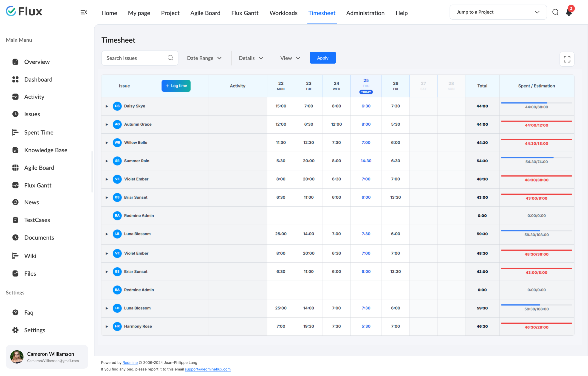Image resolution: width=588 pixels, height=376 pixels.
Task: Open the View dropdown
Action: click(290, 58)
